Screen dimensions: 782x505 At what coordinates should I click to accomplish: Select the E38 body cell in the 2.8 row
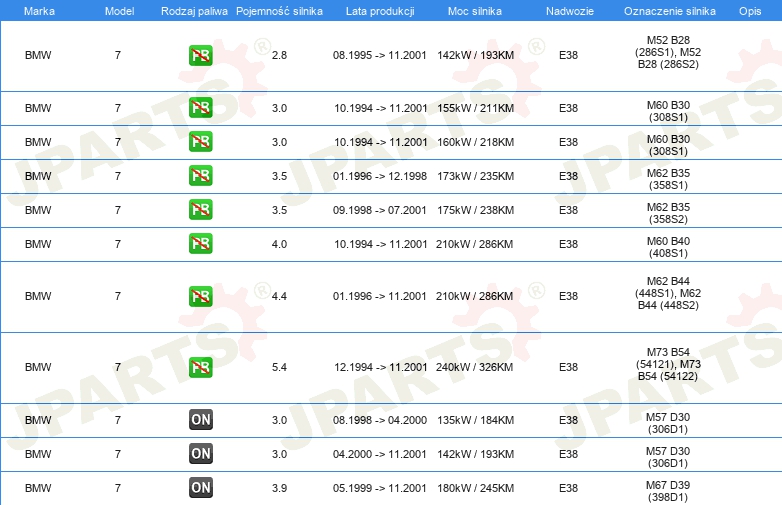coord(568,55)
